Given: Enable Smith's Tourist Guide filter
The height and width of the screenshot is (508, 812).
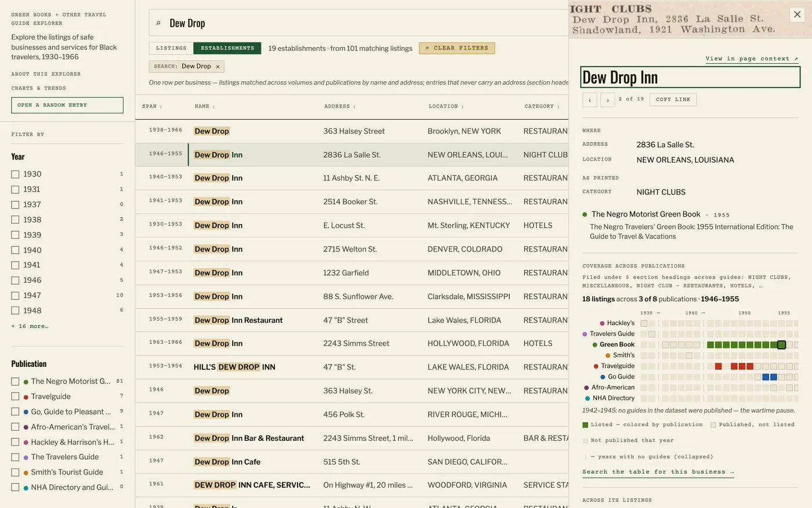Looking at the screenshot, I should click(x=15, y=473).
